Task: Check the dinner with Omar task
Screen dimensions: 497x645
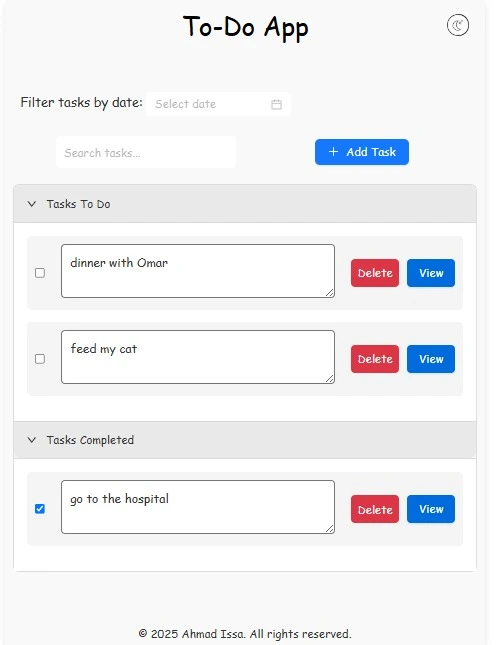Action: point(40,273)
